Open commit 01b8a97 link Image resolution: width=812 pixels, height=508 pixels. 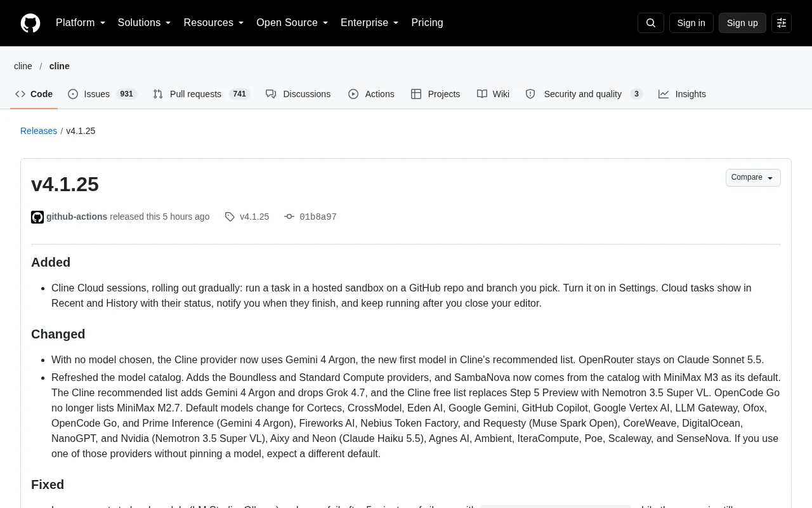click(318, 217)
